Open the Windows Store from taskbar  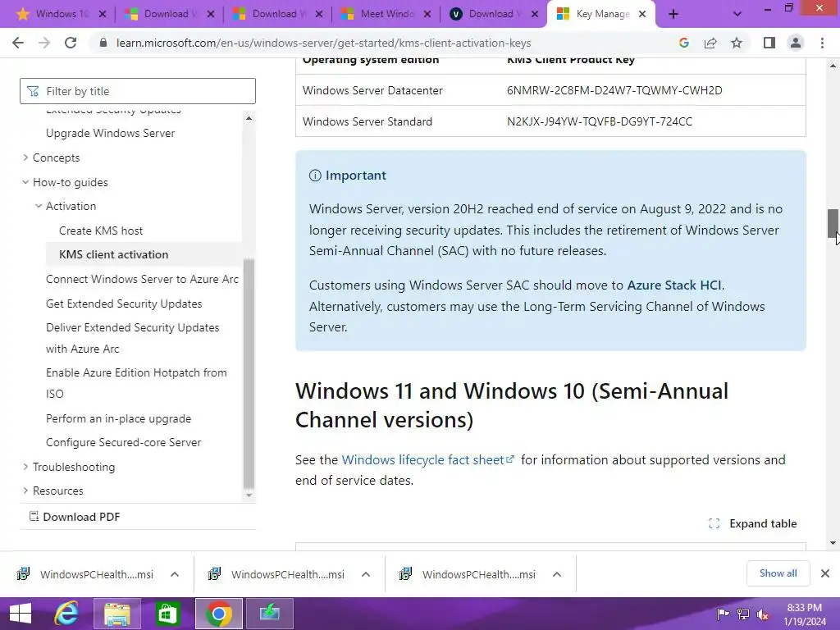[167, 614]
